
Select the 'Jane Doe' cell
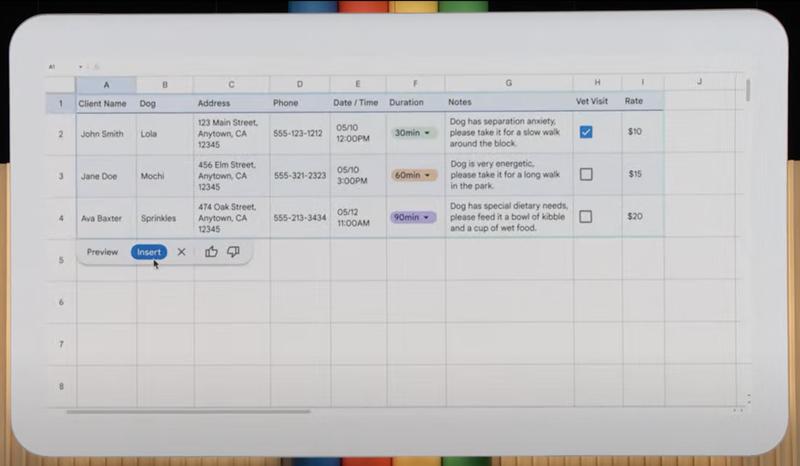pos(106,176)
